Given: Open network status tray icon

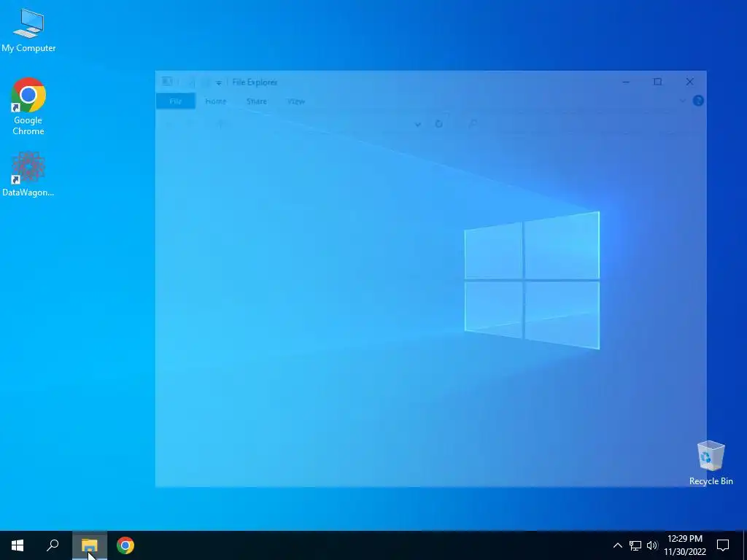Looking at the screenshot, I should (635, 545).
